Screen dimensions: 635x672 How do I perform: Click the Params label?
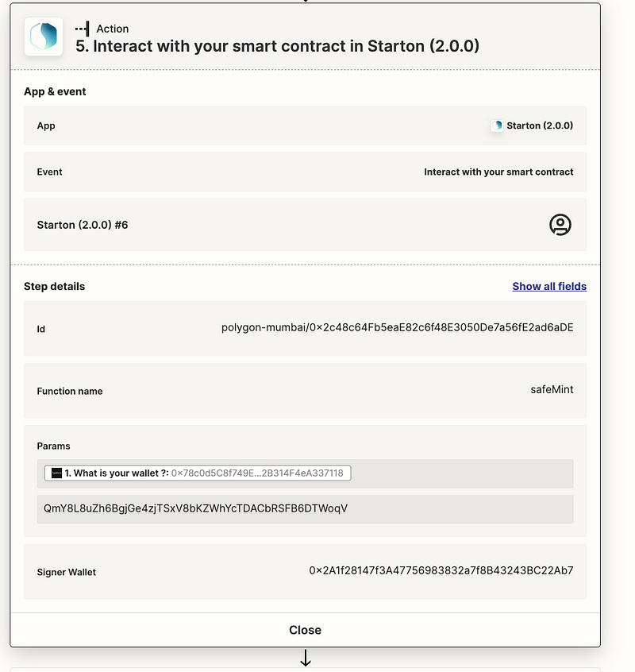coord(53,446)
